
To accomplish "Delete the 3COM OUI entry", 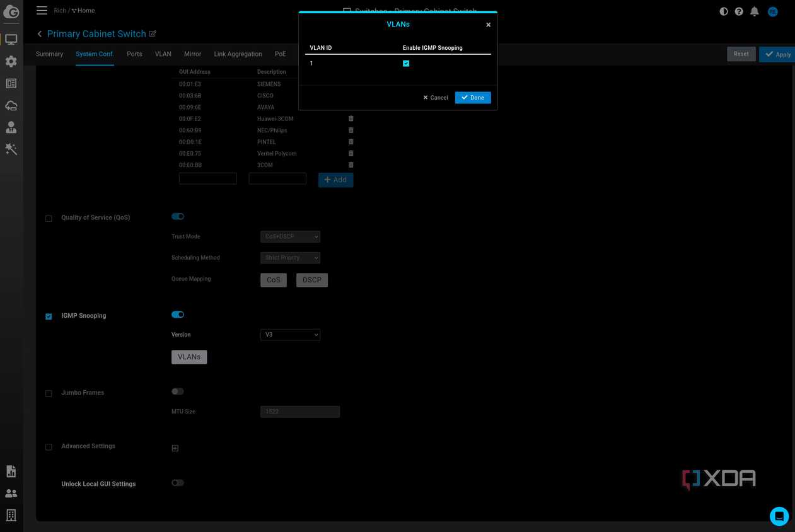I will point(351,165).
